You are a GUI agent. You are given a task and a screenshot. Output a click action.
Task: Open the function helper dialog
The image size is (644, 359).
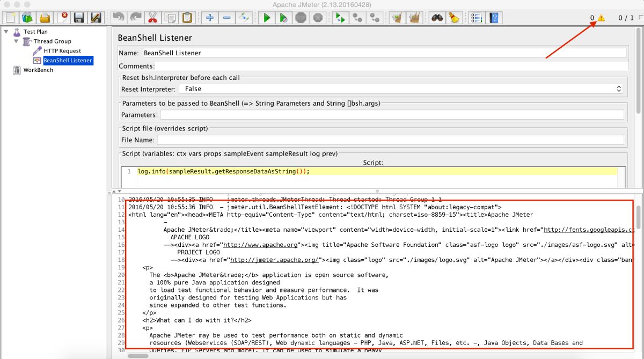pos(477,18)
